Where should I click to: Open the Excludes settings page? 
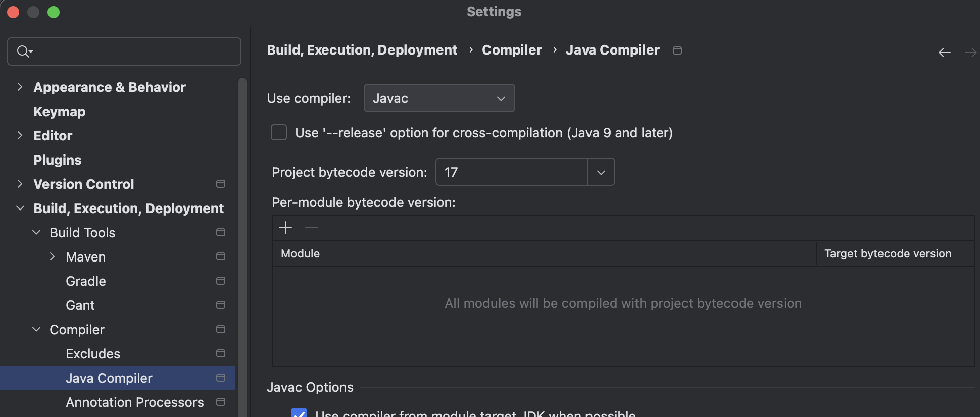tap(93, 354)
